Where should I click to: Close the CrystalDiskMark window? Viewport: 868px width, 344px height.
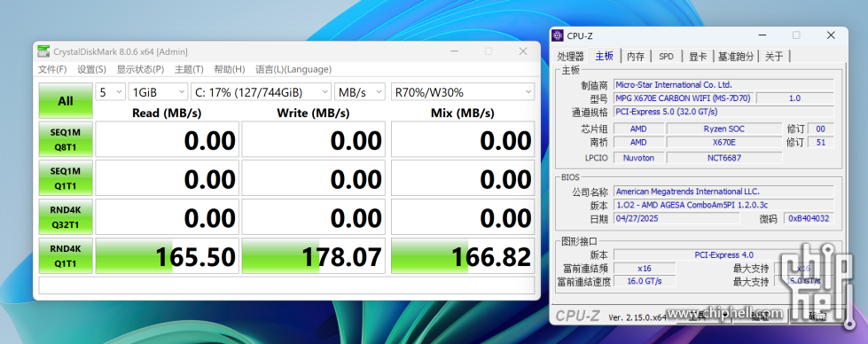coord(523,51)
